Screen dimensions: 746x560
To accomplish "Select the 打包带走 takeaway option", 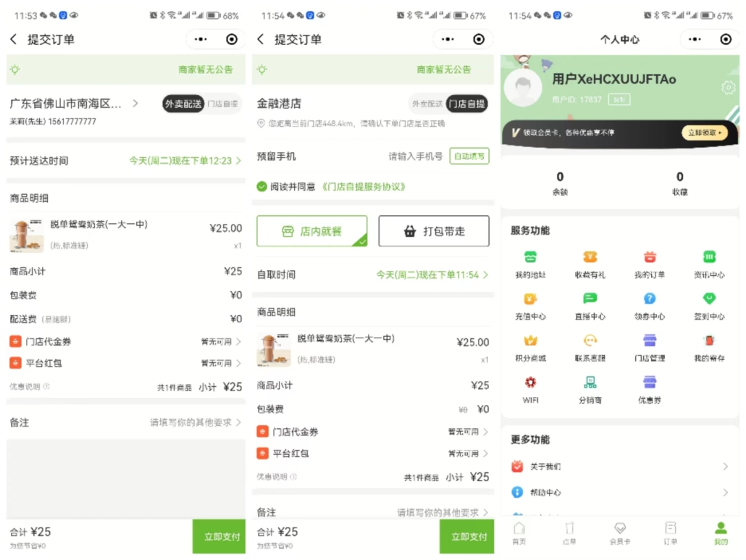I will [x=433, y=231].
